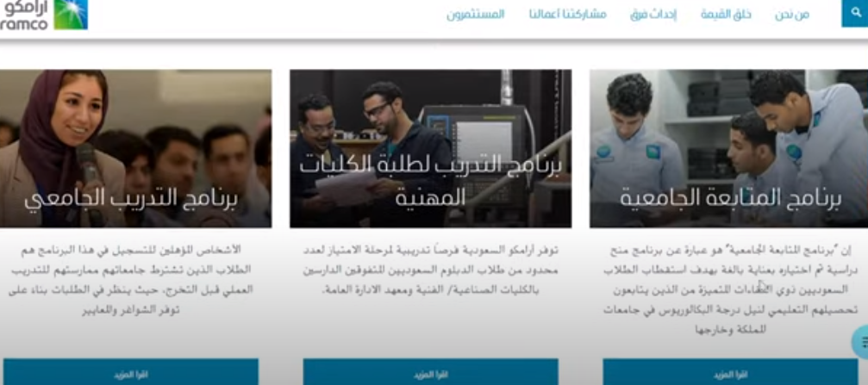Open the خلق القيمة menu item
This screenshot has width=868, height=385.
726,15
